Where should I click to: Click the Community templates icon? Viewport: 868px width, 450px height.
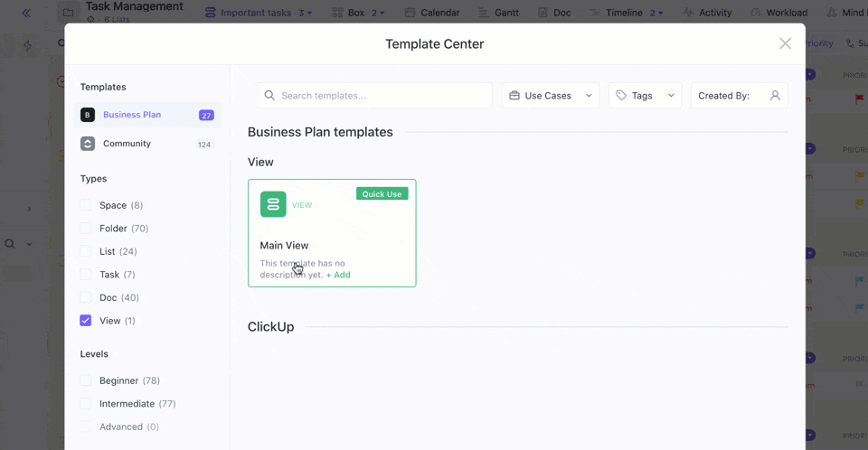click(x=88, y=144)
